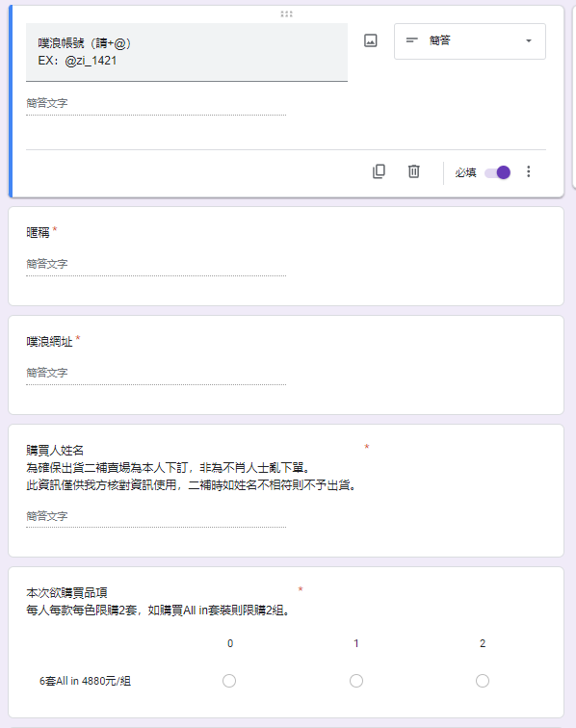Click the short-answer type icon in dropdown
This screenshot has width=576, height=728.
411,40
